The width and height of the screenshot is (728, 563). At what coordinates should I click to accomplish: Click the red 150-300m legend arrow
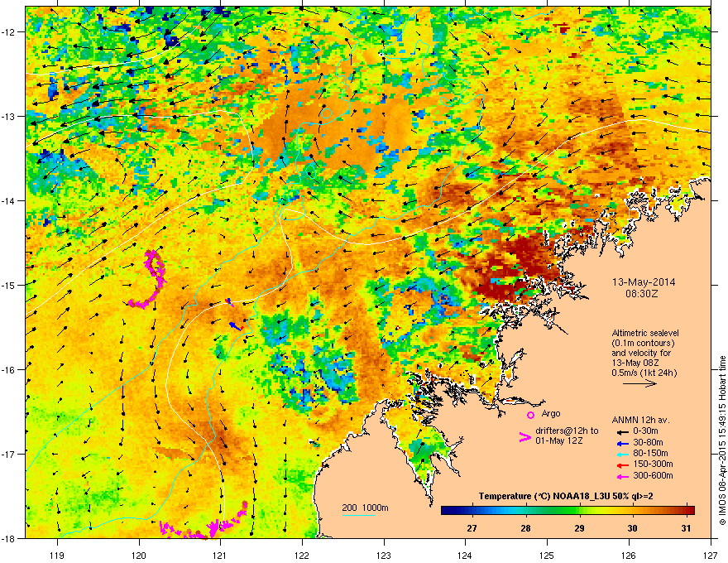click(x=621, y=465)
